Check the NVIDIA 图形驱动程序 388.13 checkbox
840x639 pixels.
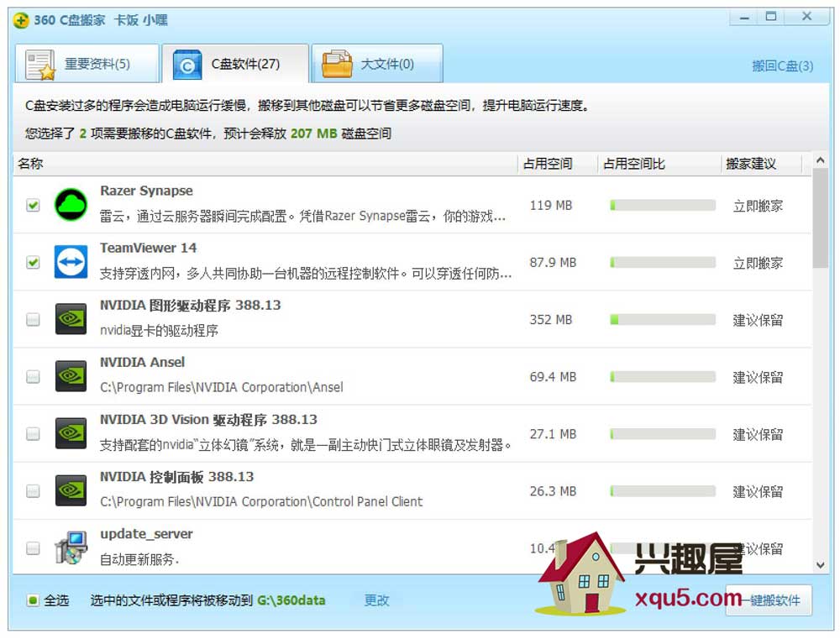coord(34,320)
